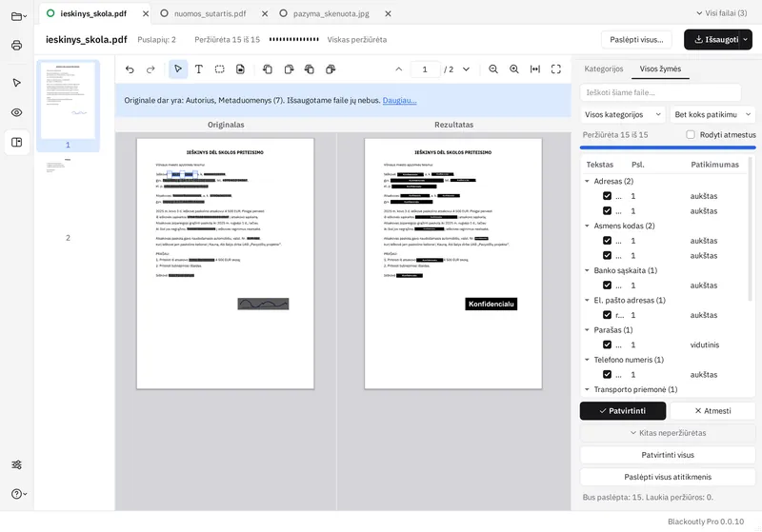This screenshot has height=532, width=762.
Task: Click the Ieškoti šiame faile search field
Action: click(660, 92)
